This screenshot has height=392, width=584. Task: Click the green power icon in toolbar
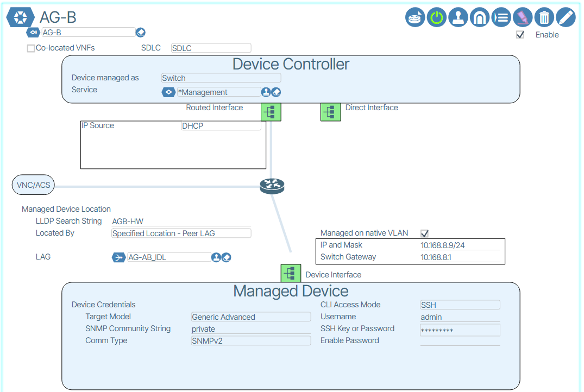[437, 17]
